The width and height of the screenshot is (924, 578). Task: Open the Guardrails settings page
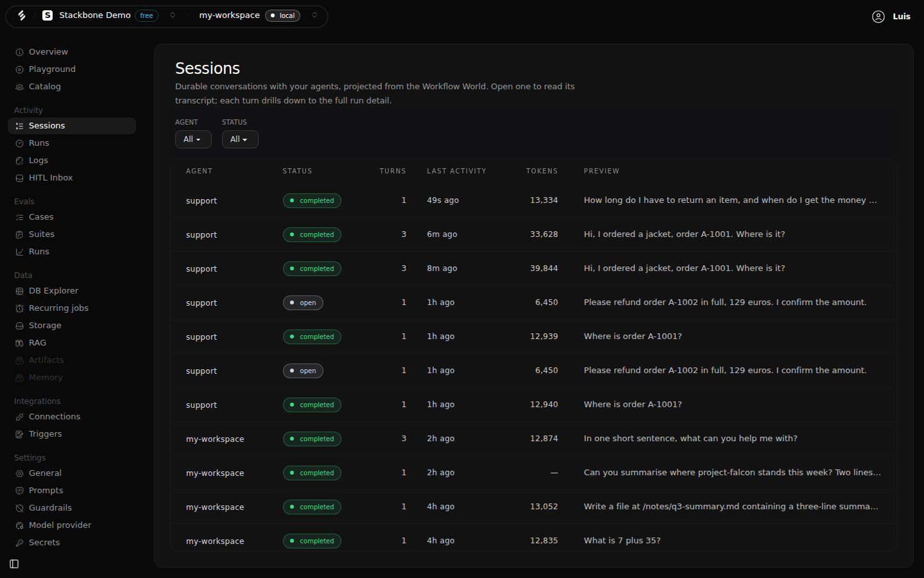tap(72, 508)
